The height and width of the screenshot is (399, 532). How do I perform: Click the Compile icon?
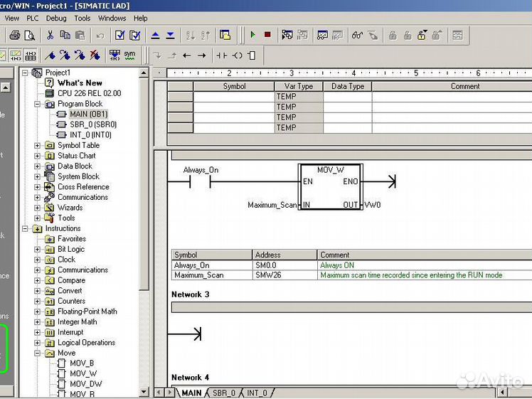tap(119, 35)
